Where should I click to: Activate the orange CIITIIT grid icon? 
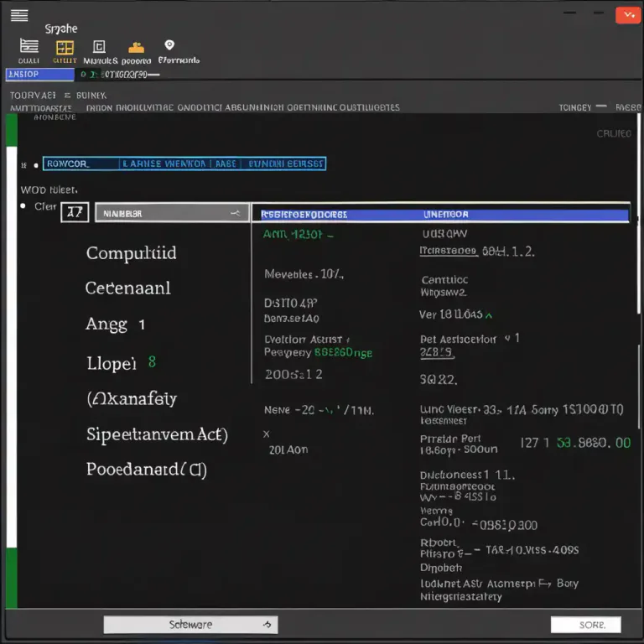(65, 48)
